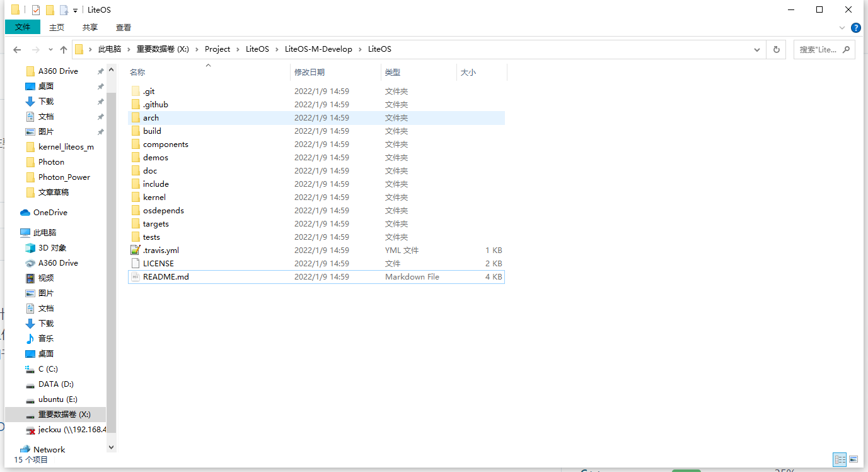
Task: Click the forward navigation arrow
Action: tap(36, 49)
